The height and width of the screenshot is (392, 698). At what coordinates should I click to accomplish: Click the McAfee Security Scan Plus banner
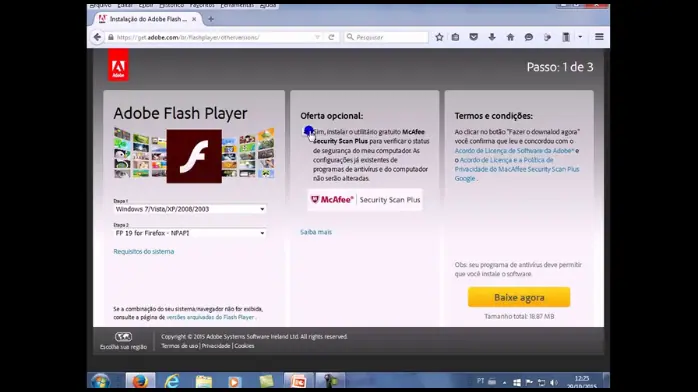pyautogui.click(x=365, y=200)
